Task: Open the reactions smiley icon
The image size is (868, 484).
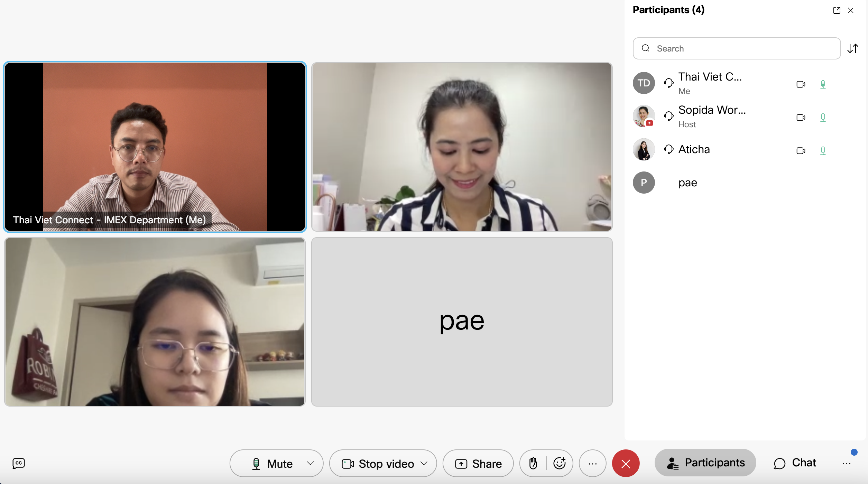Action: pos(559,463)
